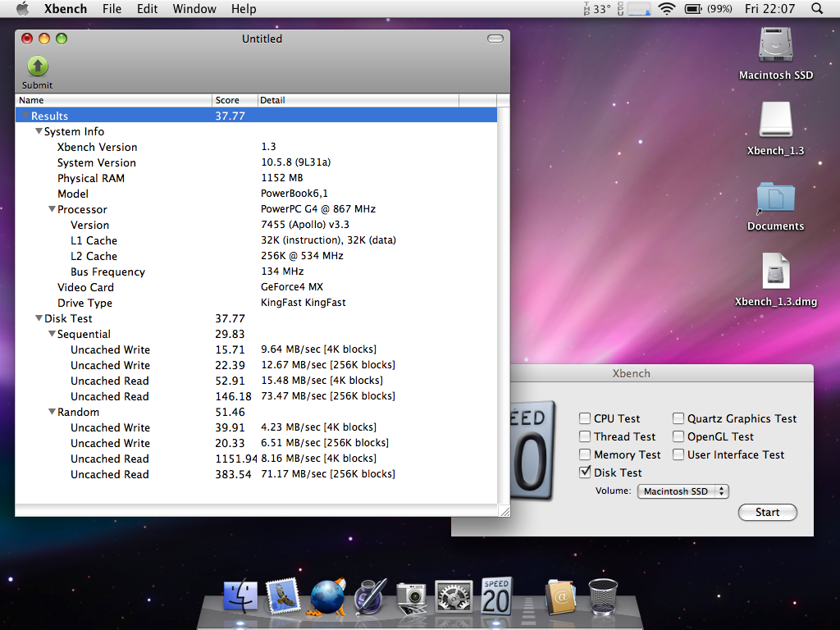Open the Apple menu
The height and width of the screenshot is (630, 840).
pos(22,8)
